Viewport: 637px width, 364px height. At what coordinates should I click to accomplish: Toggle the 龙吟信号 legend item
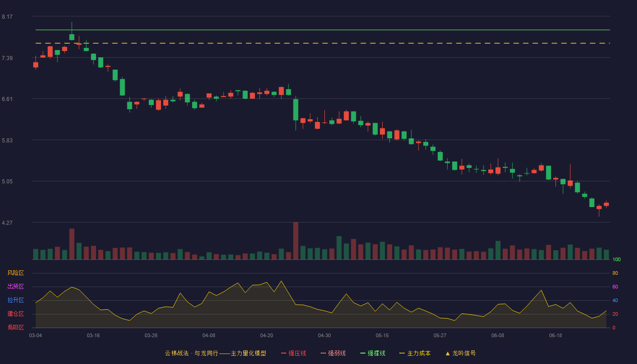(460, 353)
